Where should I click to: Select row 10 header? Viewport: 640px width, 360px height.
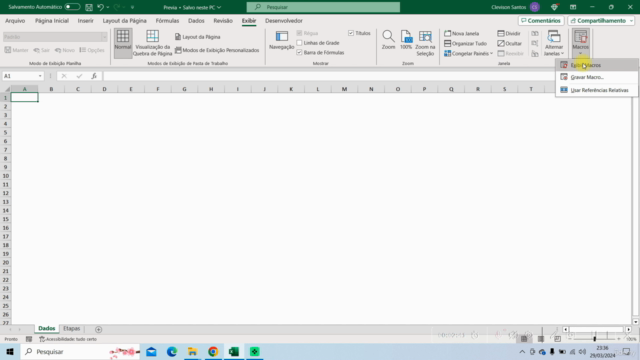(6, 176)
